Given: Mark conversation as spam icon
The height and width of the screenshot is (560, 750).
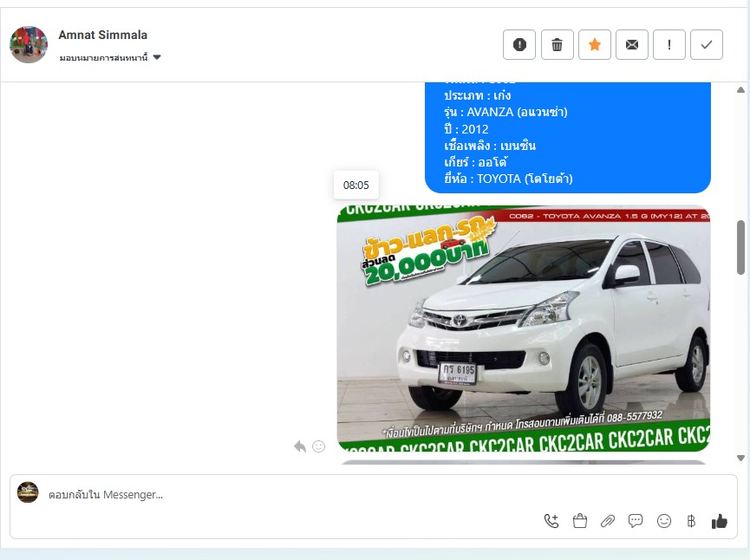Looking at the screenshot, I should coord(519,44).
